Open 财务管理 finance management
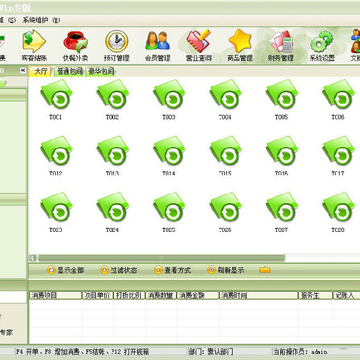This screenshot has width=360, height=360. point(281,46)
